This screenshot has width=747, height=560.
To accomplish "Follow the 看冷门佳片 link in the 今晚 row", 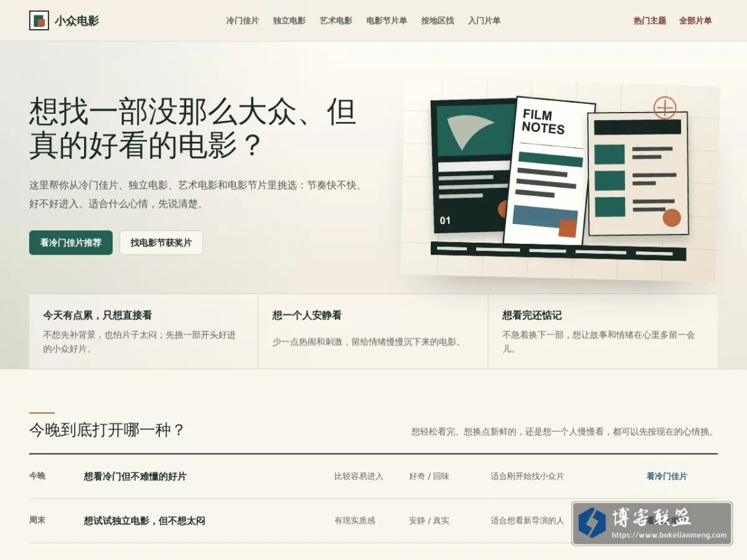I will 667,476.
